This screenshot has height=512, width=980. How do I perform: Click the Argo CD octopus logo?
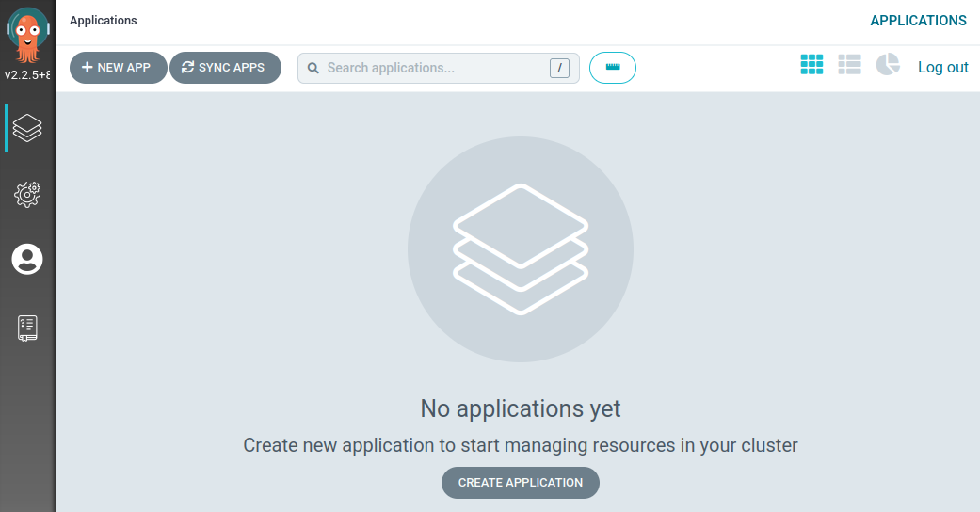click(x=27, y=35)
